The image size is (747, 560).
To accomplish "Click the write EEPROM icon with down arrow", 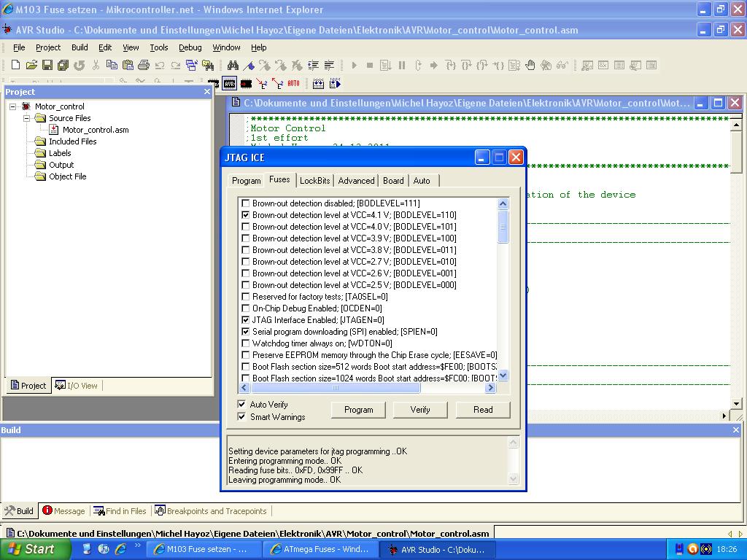I will (x=262, y=84).
